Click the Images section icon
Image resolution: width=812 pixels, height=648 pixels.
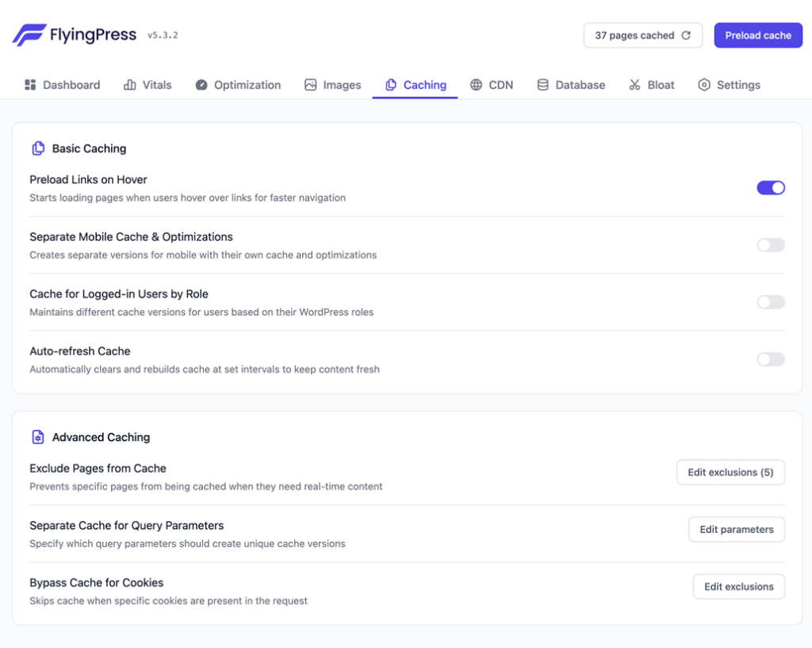click(x=310, y=85)
